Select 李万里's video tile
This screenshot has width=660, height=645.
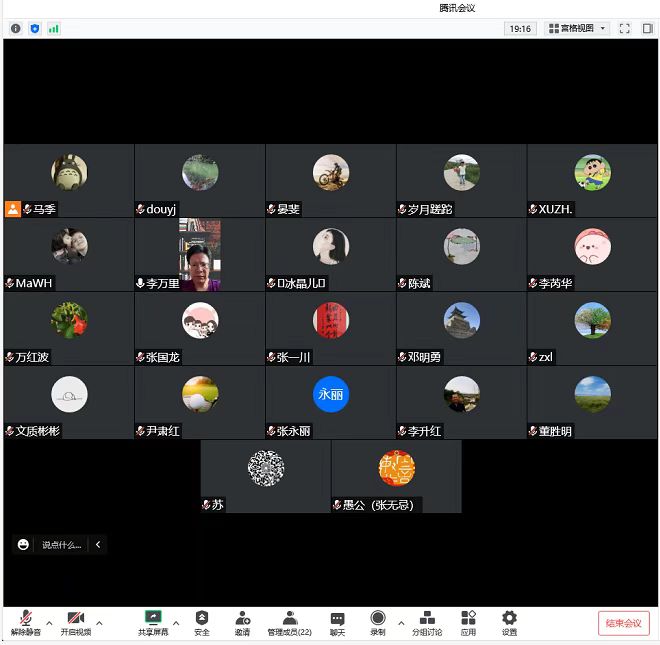click(200, 255)
